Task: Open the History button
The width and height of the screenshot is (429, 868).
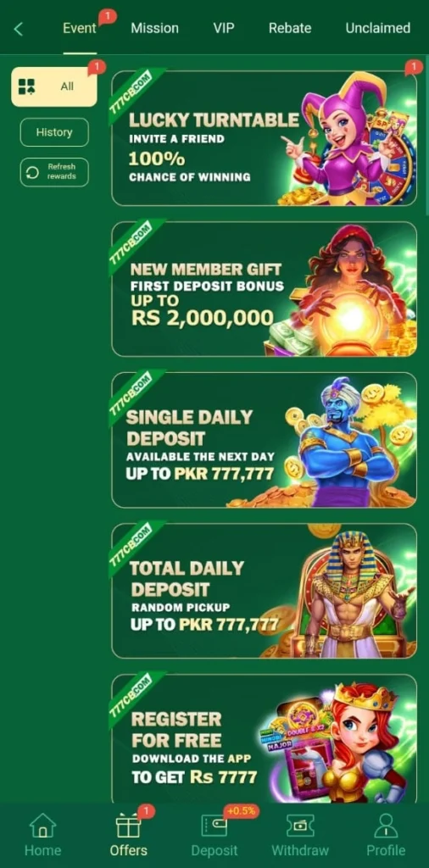Action: (54, 132)
